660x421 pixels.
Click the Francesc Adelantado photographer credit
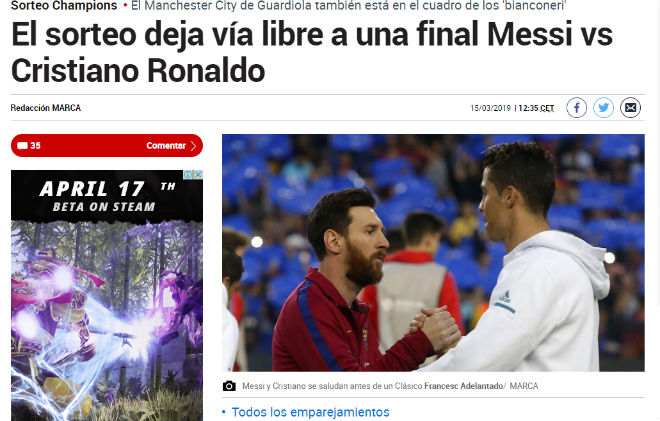click(x=464, y=386)
